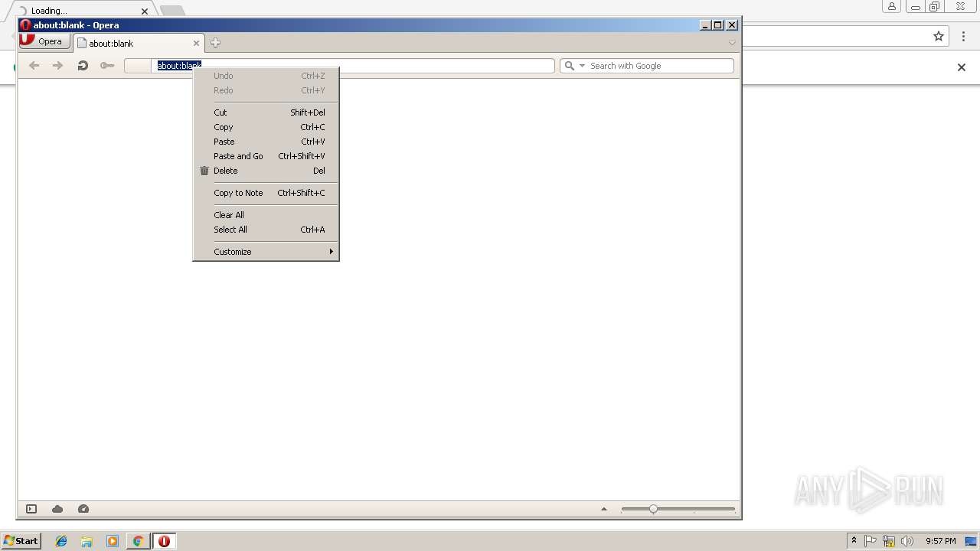Open the Opera Turbo speedometer icon
This screenshot has height=551, width=980.
[83, 509]
